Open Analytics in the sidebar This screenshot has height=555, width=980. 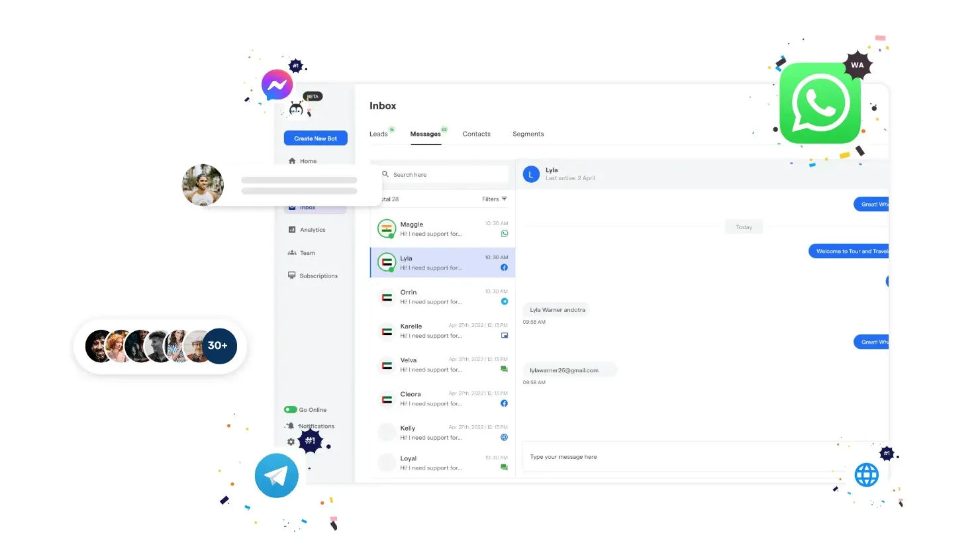tap(313, 230)
